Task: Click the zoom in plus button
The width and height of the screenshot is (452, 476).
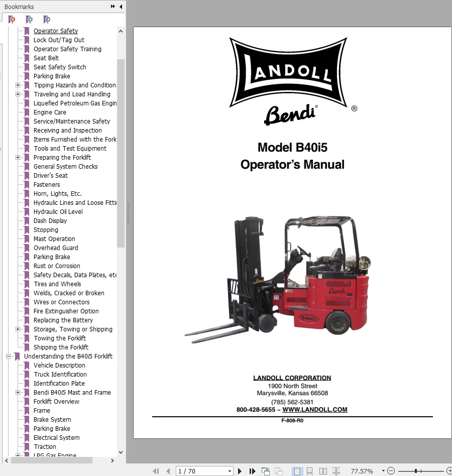Action: click(449, 471)
